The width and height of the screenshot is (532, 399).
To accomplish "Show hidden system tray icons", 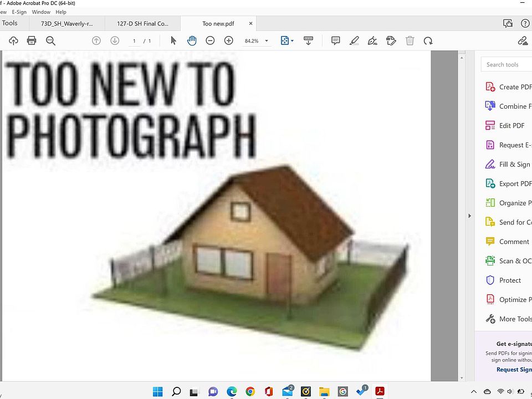I will coord(474,392).
